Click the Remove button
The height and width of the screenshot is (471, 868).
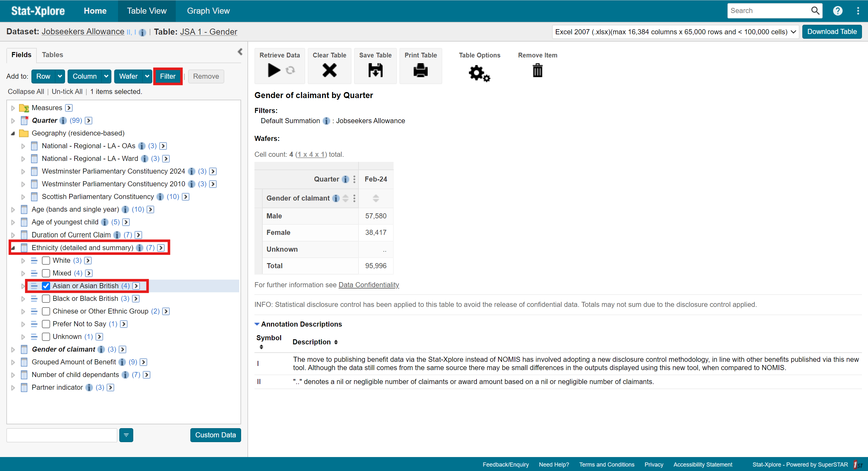(206, 76)
